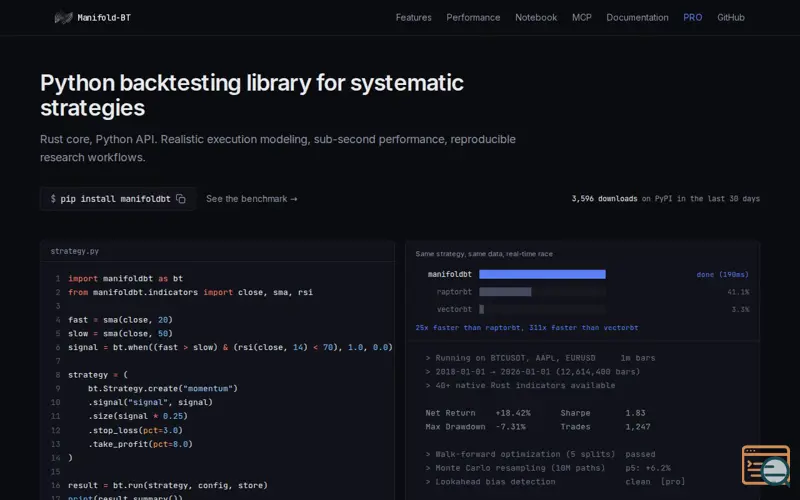Click the vectorbt progress bar
The height and width of the screenshot is (500, 800).
[542, 309]
